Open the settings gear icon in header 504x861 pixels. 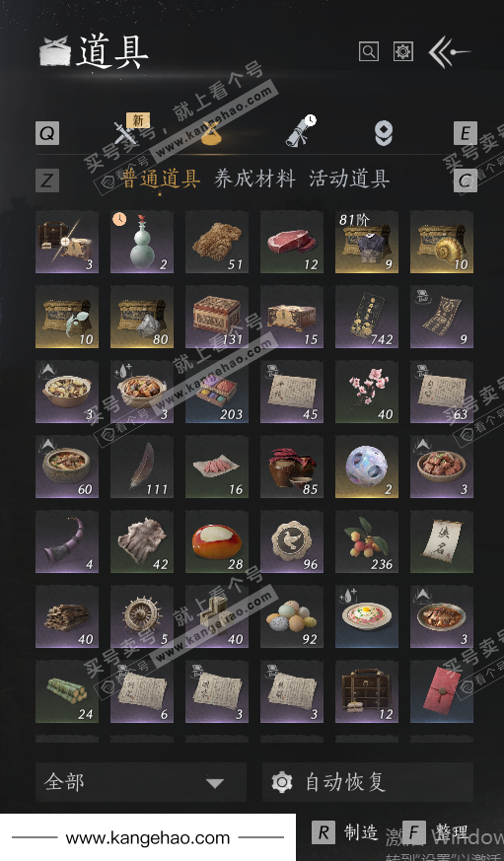tap(403, 51)
